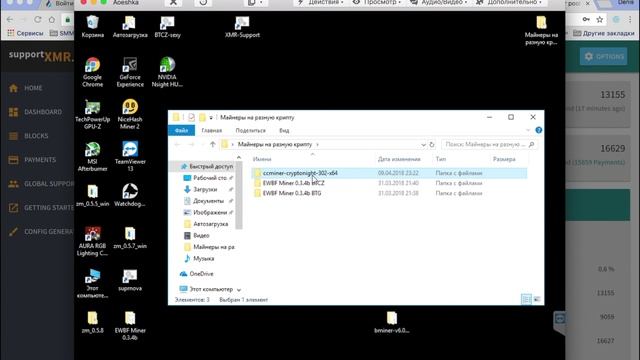Open the quick access toolbar dropdown arrow
Image resolution: width=640 pixels, height=360 pixels.
tap(211, 118)
